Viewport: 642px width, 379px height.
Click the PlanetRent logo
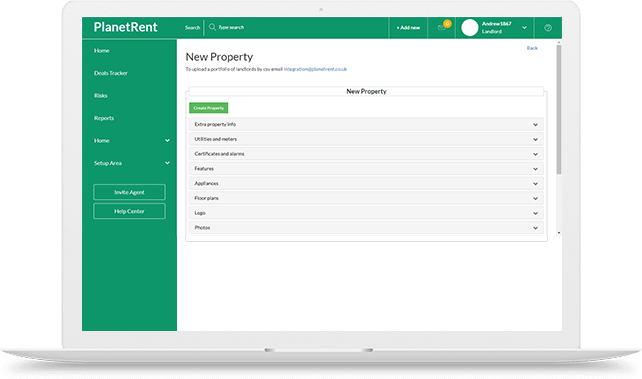click(125, 27)
